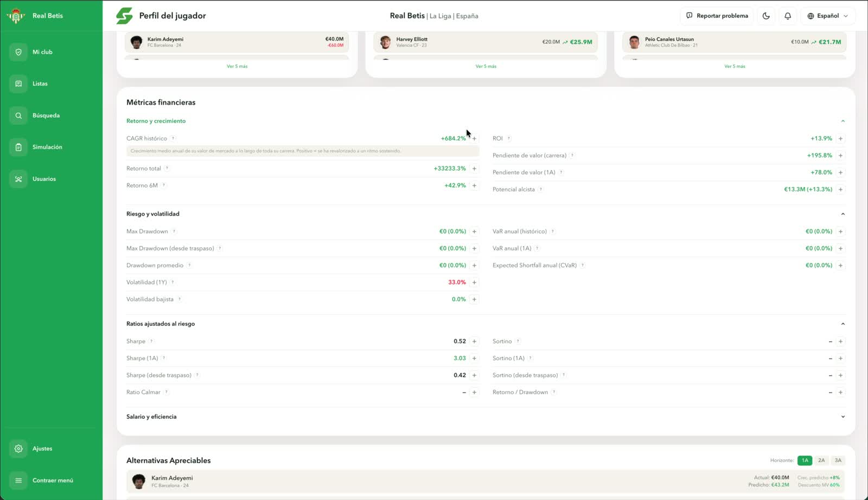Click help icon next to Sortino (1A)

(x=531, y=358)
